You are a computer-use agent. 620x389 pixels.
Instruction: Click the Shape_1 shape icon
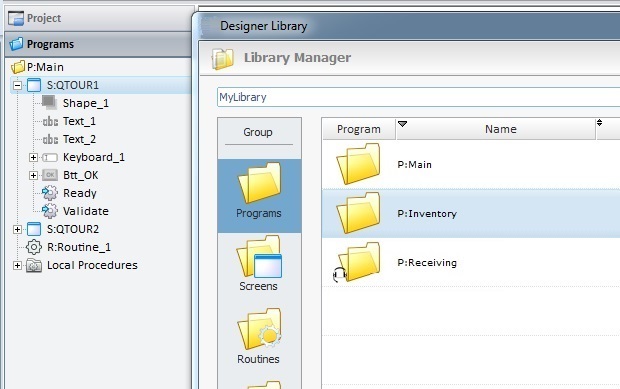(x=49, y=103)
